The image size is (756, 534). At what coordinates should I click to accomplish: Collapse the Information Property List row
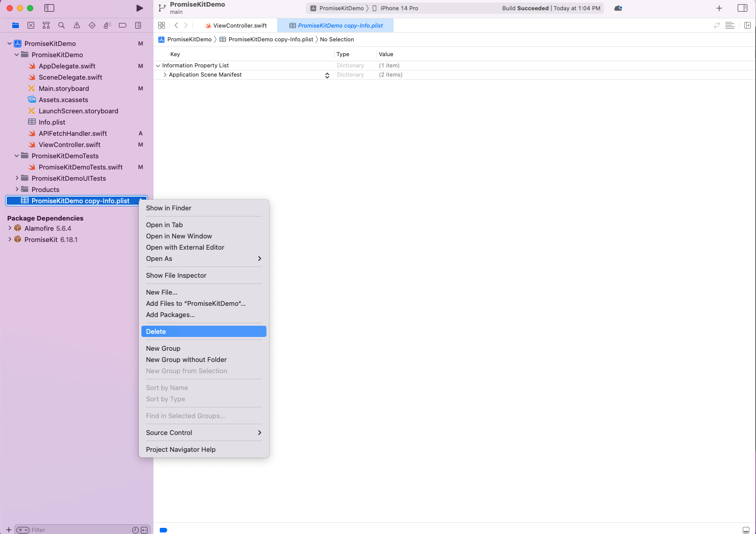pyautogui.click(x=158, y=65)
